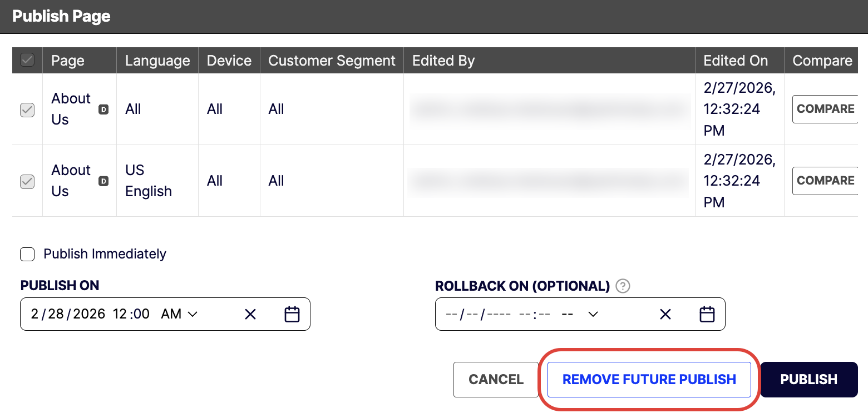Click the Edited On column header
The height and width of the screenshot is (418, 868).
(x=736, y=61)
